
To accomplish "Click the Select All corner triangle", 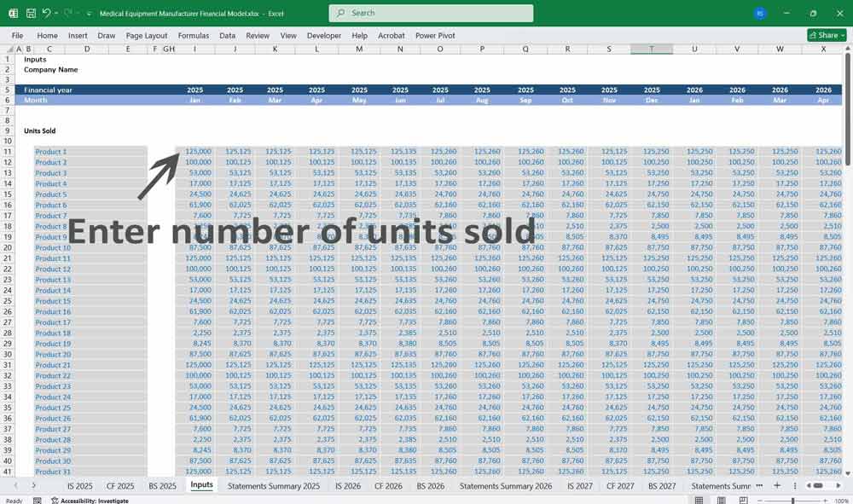I will pos(9,49).
